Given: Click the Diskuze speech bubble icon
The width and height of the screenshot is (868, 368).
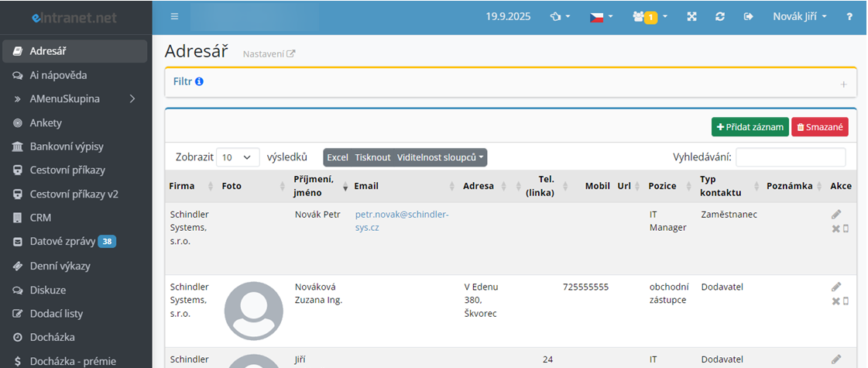Looking at the screenshot, I should (x=18, y=289).
